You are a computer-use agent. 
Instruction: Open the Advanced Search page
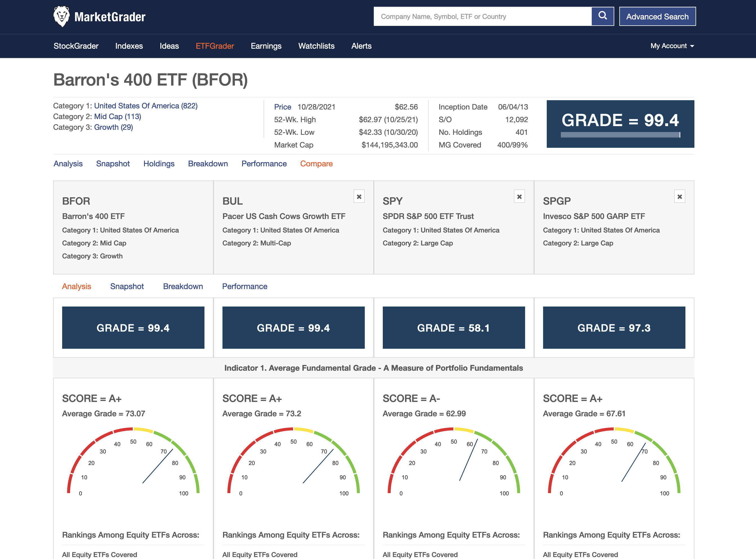(x=657, y=17)
